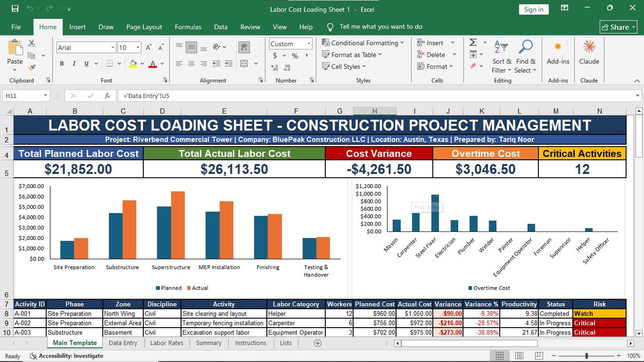The image size is (644, 362).
Task: Switch to Page Layout view in status bar
Action: tap(519, 356)
